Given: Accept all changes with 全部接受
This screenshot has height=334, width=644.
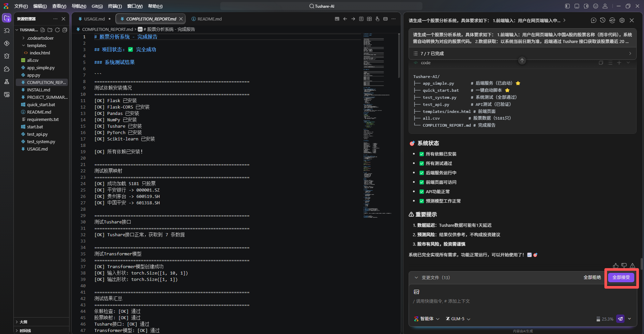Looking at the screenshot, I should point(621,278).
